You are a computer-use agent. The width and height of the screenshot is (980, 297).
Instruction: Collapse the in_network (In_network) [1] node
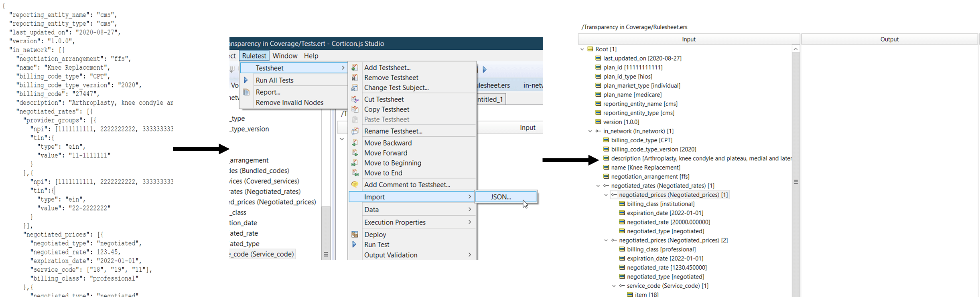click(x=590, y=131)
